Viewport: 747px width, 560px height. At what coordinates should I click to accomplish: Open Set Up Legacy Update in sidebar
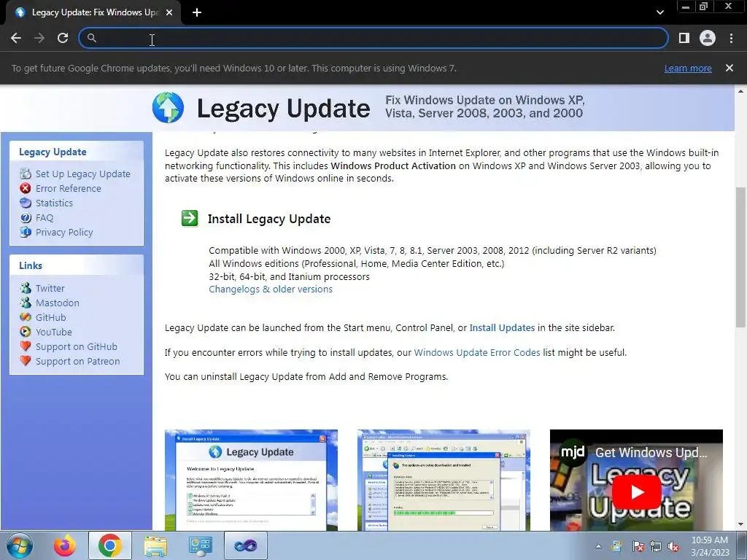[83, 174]
